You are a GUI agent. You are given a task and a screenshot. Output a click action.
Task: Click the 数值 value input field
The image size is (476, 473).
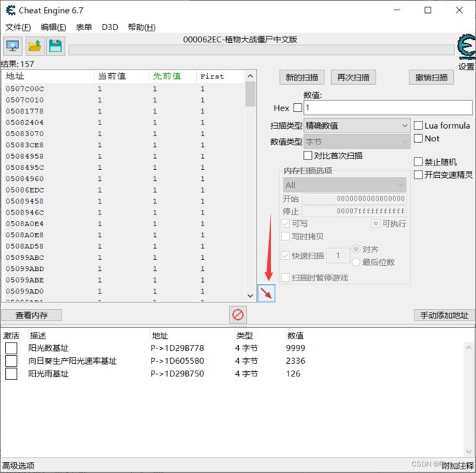(388, 108)
